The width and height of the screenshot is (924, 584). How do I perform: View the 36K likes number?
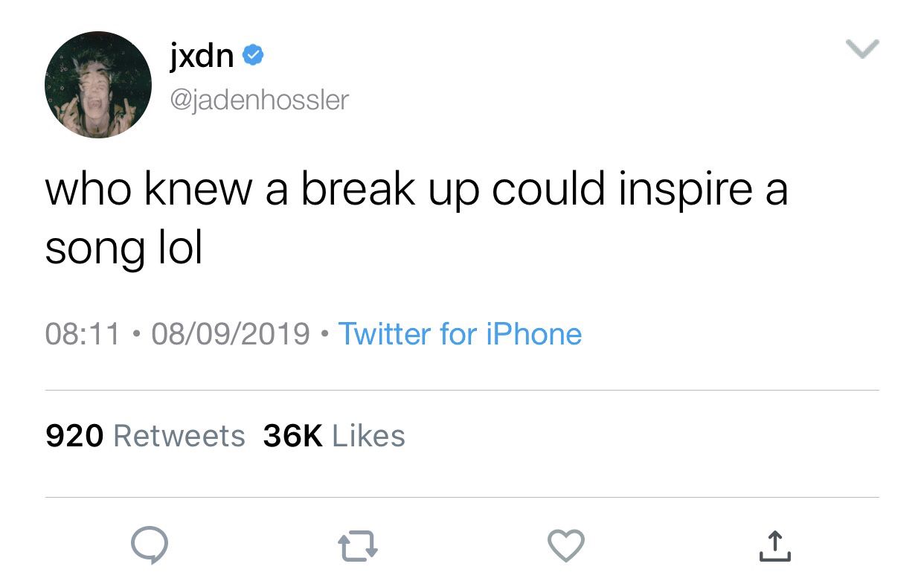pyautogui.click(x=293, y=436)
